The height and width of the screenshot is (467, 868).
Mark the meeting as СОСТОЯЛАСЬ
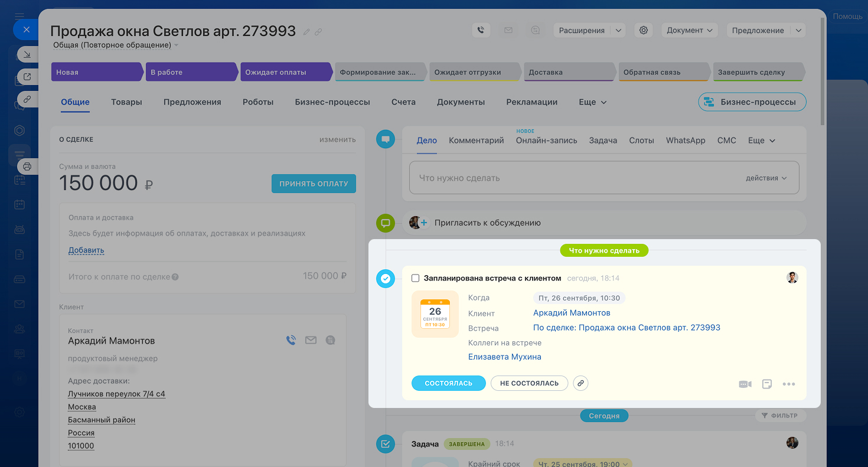click(x=448, y=383)
